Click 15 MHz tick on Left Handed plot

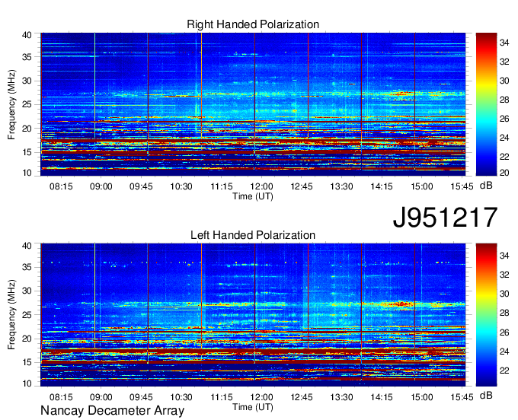[x=27, y=363]
